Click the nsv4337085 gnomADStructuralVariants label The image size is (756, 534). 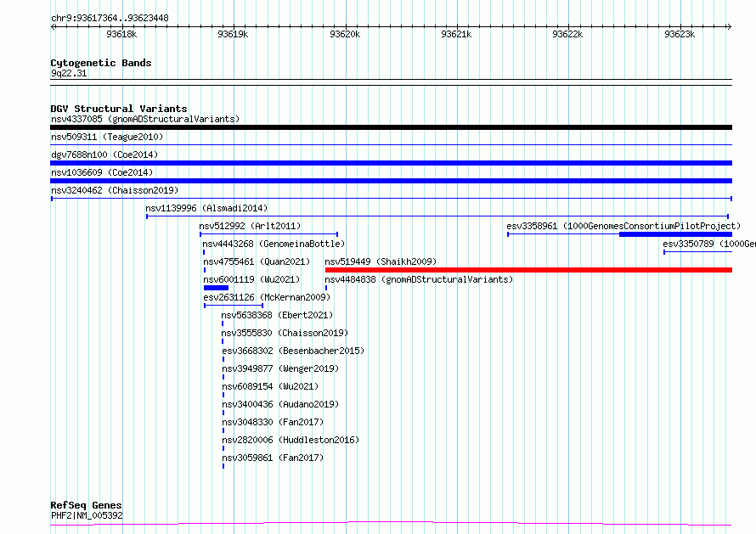[145, 119]
